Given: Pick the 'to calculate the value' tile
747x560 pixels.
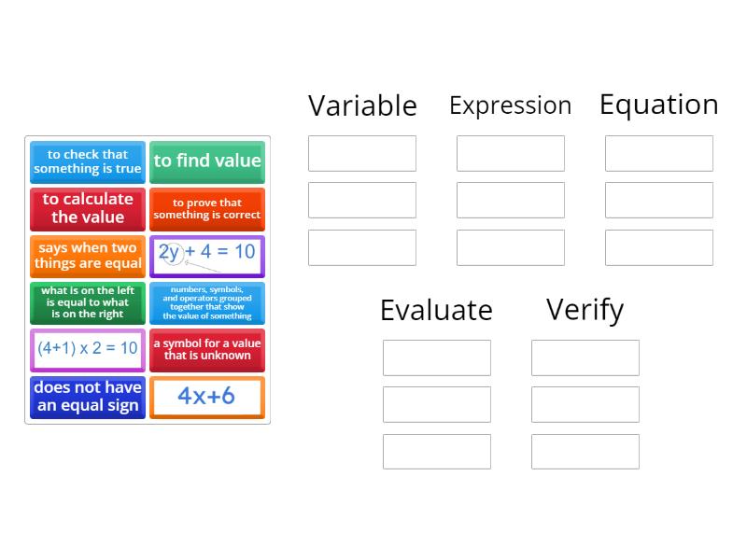Looking at the screenshot, I should tap(88, 209).
